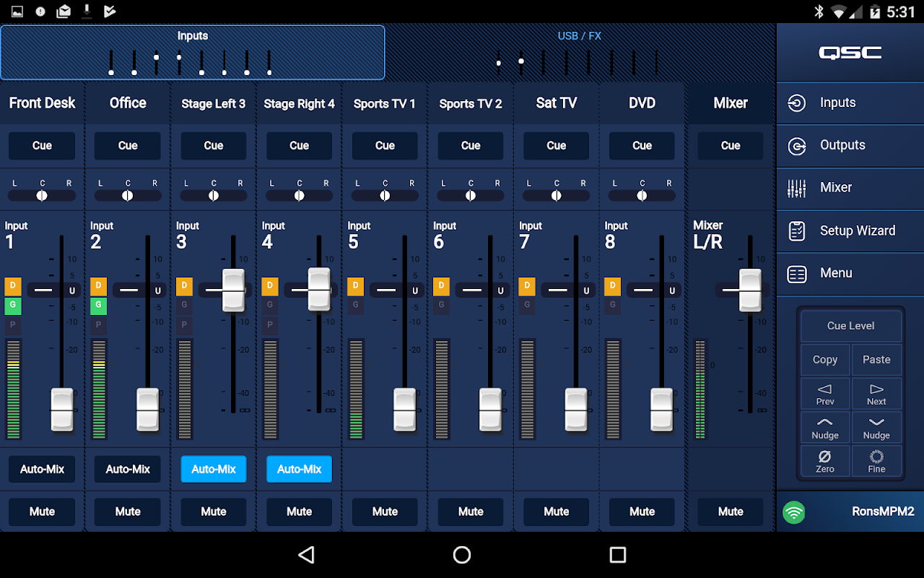924x578 pixels.
Task: Launch the Setup Wizard checklist icon
Action: [796, 231]
